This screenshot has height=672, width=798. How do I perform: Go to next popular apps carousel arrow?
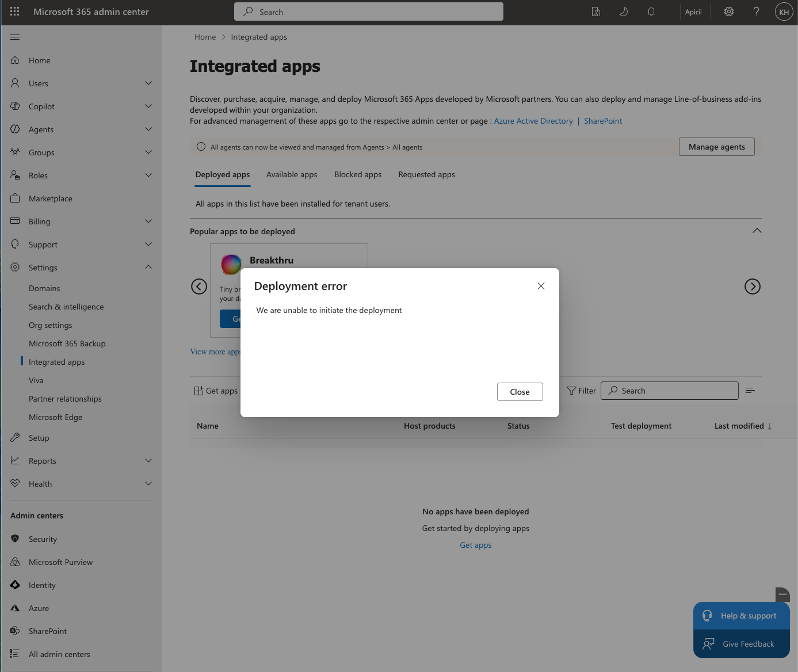click(753, 287)
